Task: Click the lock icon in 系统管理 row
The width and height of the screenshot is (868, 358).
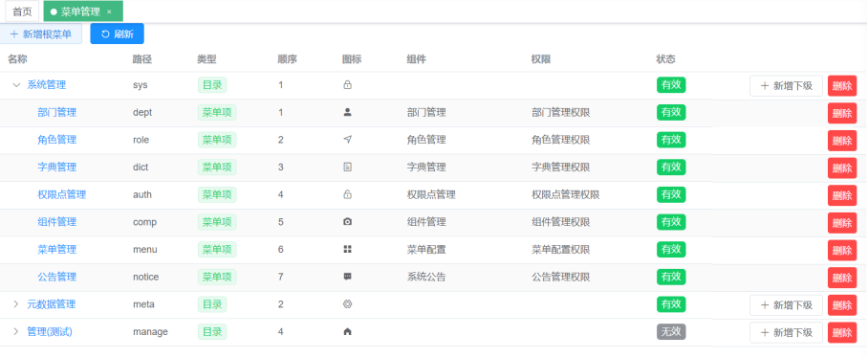Action: (x=347, y=85)
